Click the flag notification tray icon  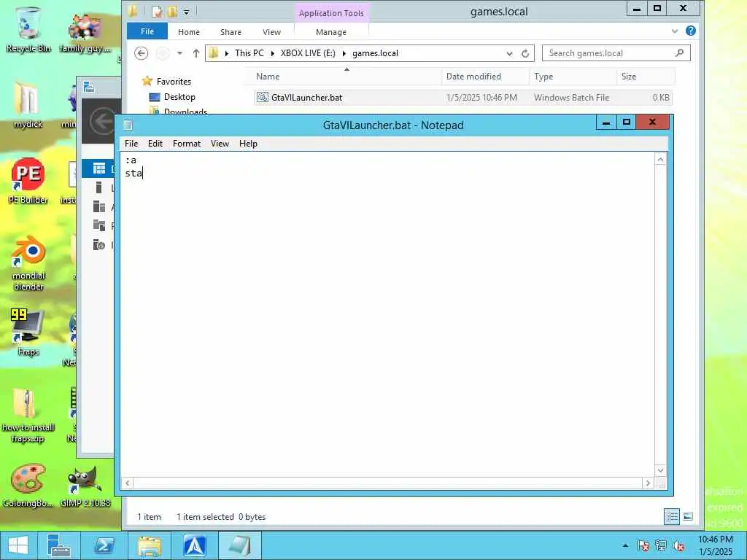click(643, 545)
